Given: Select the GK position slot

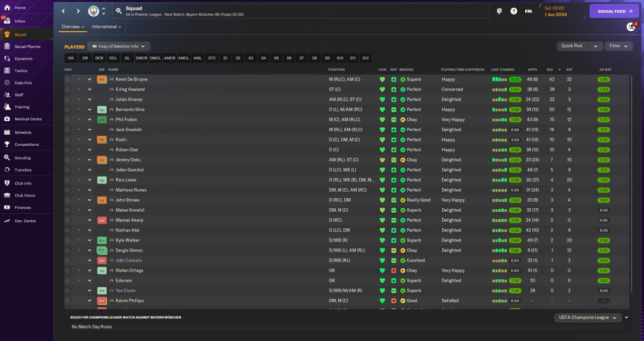Looking at the screenshot, I should click(71, 58).
